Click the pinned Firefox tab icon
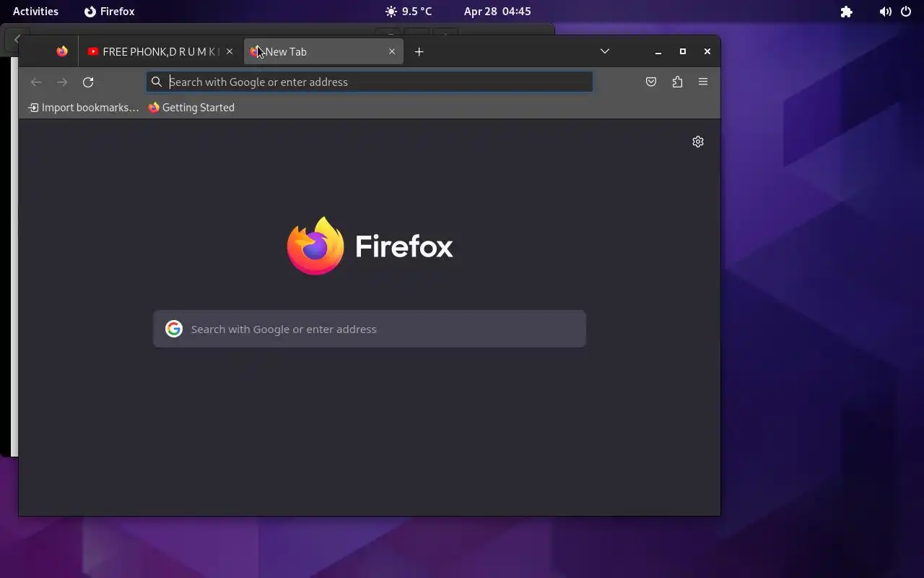Image resolution: width=924 pixels, height=578 pixels. [x=62, y=51]
